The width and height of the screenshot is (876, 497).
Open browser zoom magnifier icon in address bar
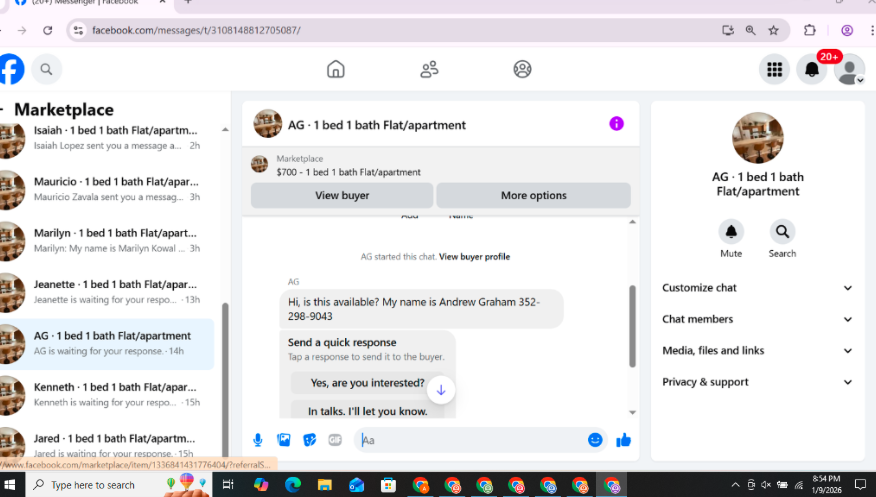click(750, 30)
